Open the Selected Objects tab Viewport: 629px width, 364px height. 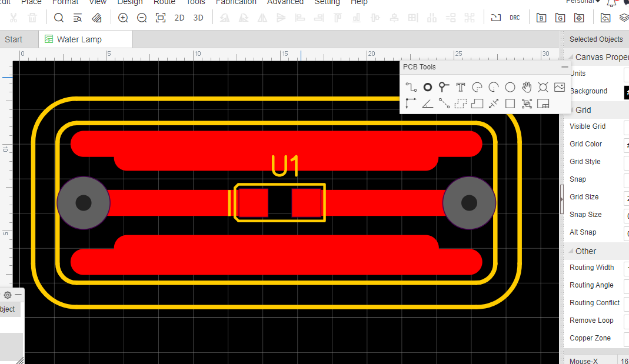coord(596,39)
